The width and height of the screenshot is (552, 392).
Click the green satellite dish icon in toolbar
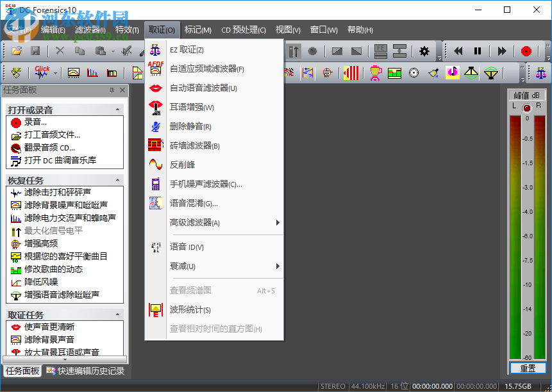pos(490,73)
